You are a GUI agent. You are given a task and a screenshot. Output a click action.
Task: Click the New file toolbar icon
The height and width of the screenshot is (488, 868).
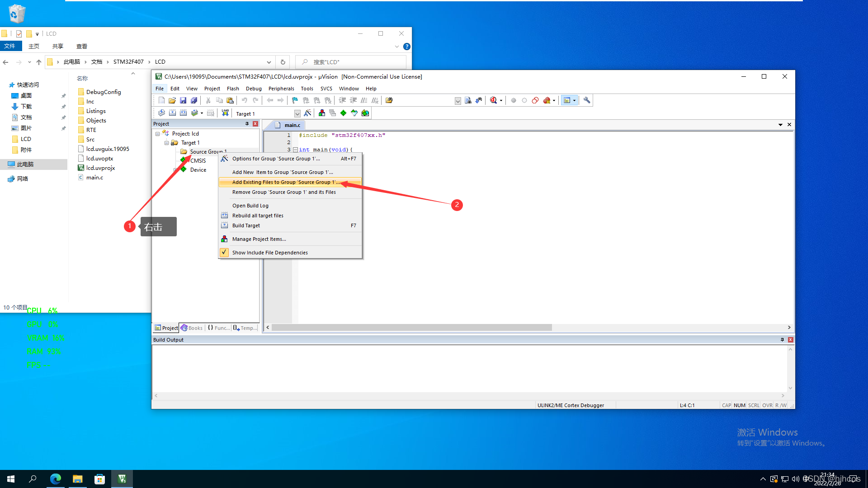tap(161, 100)
